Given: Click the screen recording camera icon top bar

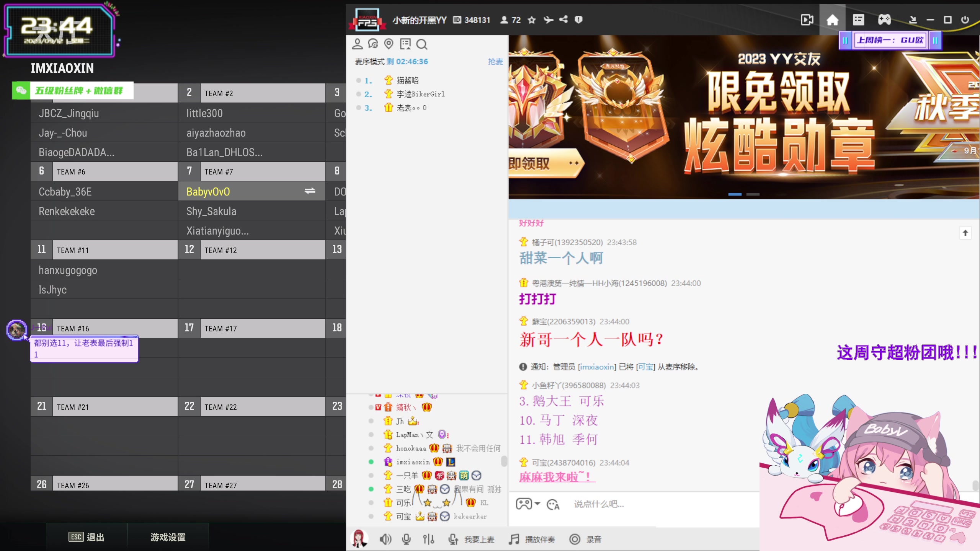Looking at the screenshot, I should 807,20.
